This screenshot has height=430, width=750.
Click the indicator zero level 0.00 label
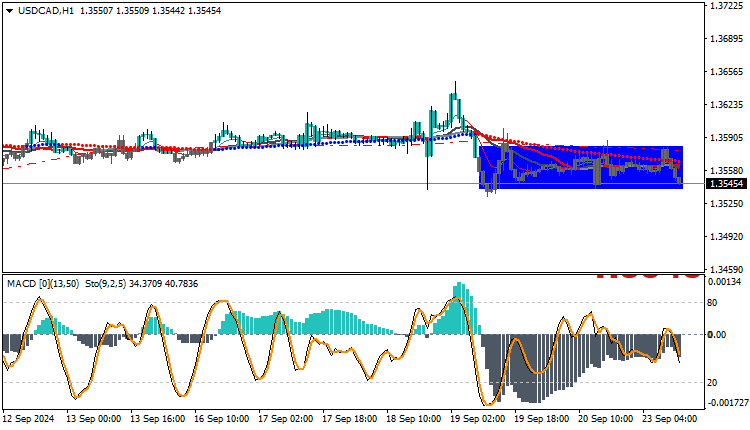[717, 335]
